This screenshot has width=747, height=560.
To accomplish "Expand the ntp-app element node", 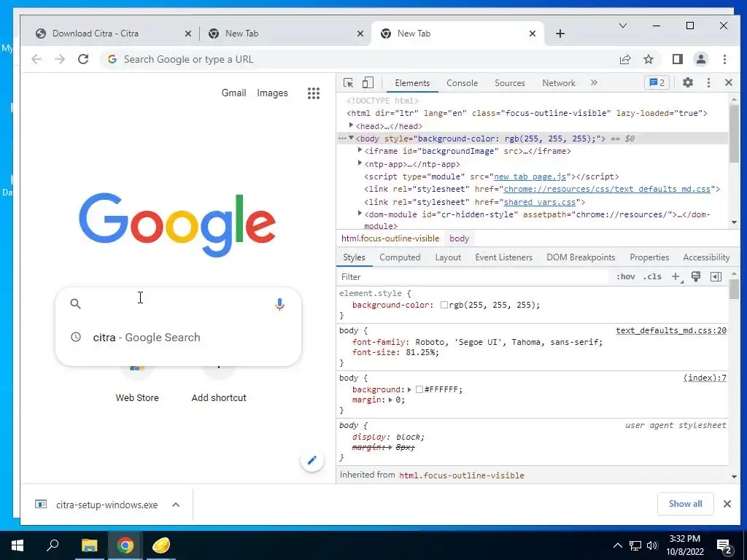I will click(x=360, y=163).
